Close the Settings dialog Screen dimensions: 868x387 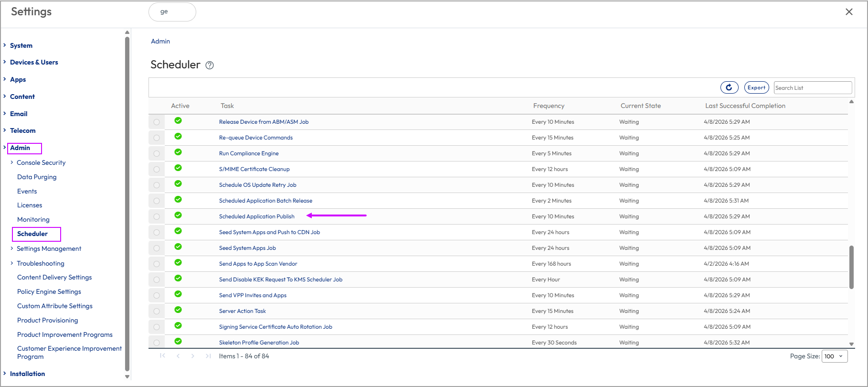tap(849, 12)
